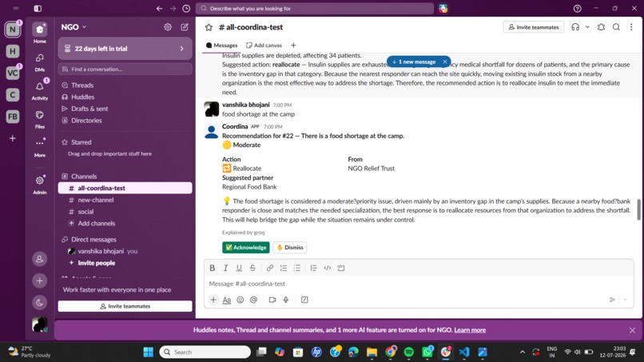
Task: Open the NGO workspace dropdown
Action: coord(74,27)
